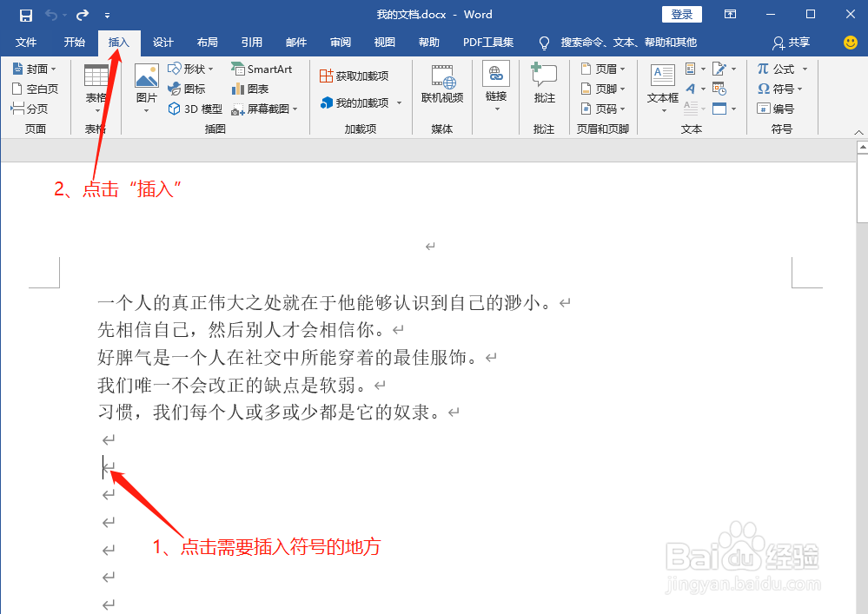Insert a 图表 chart
The image size is (868, 614).
[250, 89]
